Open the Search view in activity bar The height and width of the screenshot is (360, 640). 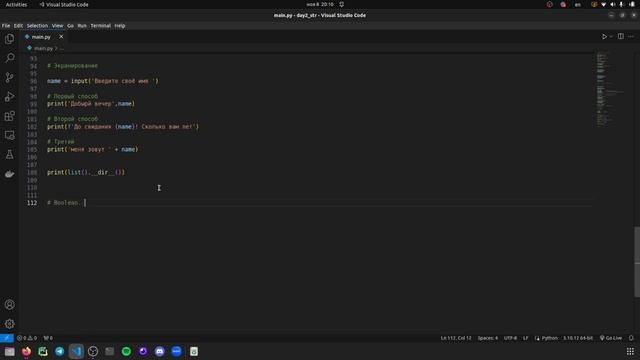[9, 58]
